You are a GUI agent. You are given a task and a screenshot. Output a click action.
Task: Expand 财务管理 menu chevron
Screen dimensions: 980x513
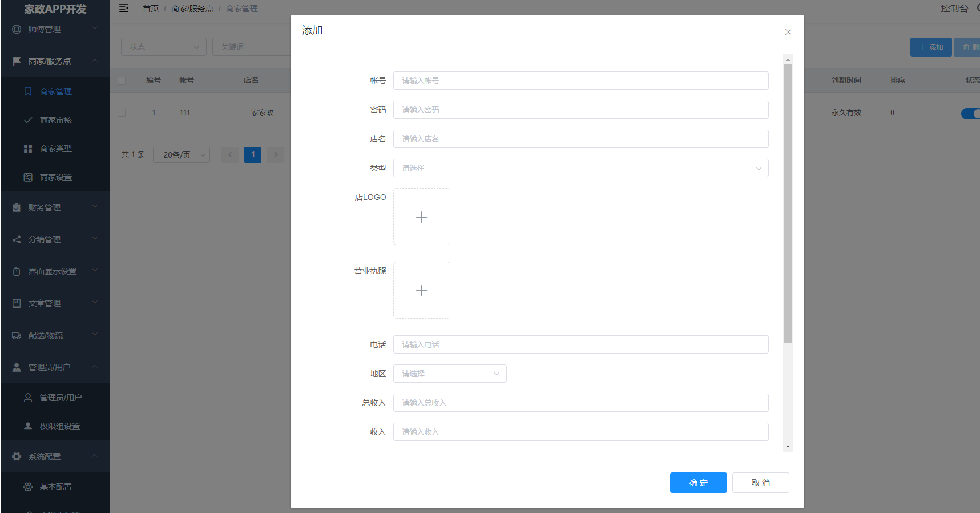(95, 207)
